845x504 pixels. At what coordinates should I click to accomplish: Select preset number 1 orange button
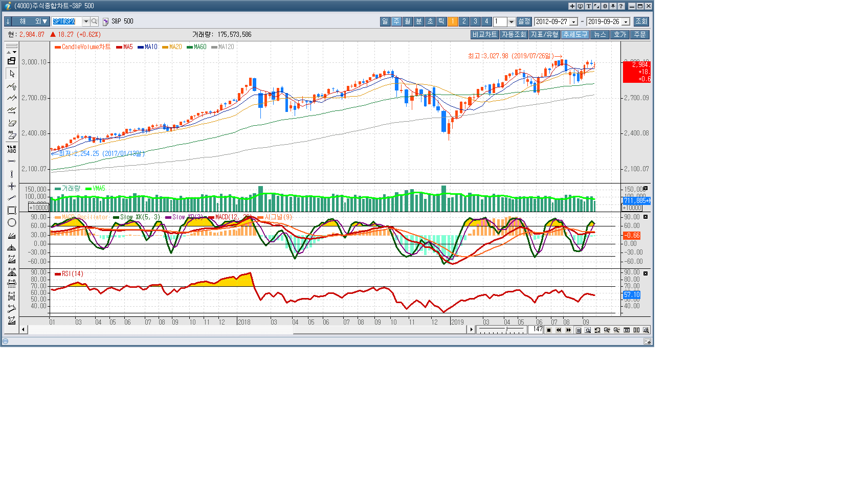pos(453,21)
